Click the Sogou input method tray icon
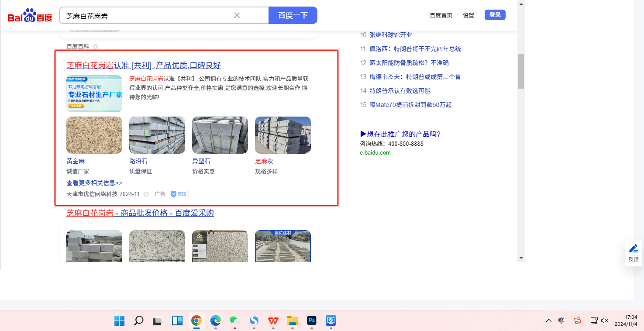The width and height of the screenshot is (644, 331). click(x=578, y=321)
